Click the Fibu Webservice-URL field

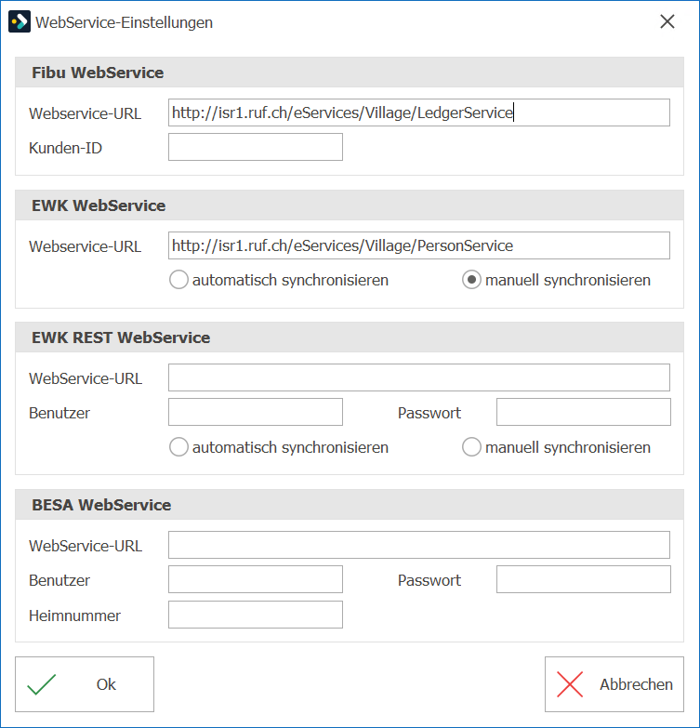[x=418, y=113]
